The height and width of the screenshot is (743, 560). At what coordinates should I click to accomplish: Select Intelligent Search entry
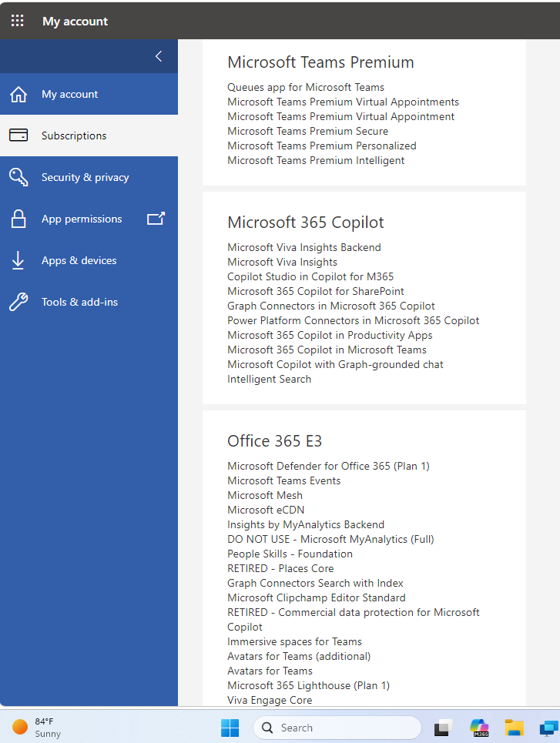tap(270, 380)
